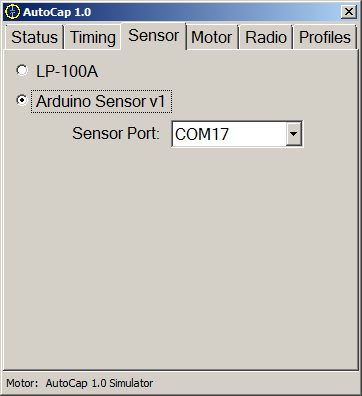Click AutoCap 1.0 Simulator status text
The height and width of the screenshot is (396, 362).
click(x=99, y=383)
